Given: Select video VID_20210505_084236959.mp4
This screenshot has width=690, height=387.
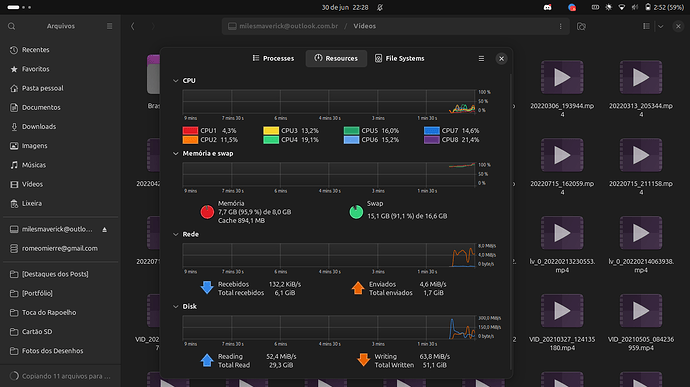Looking at the screenshot, I should [641, 322].
